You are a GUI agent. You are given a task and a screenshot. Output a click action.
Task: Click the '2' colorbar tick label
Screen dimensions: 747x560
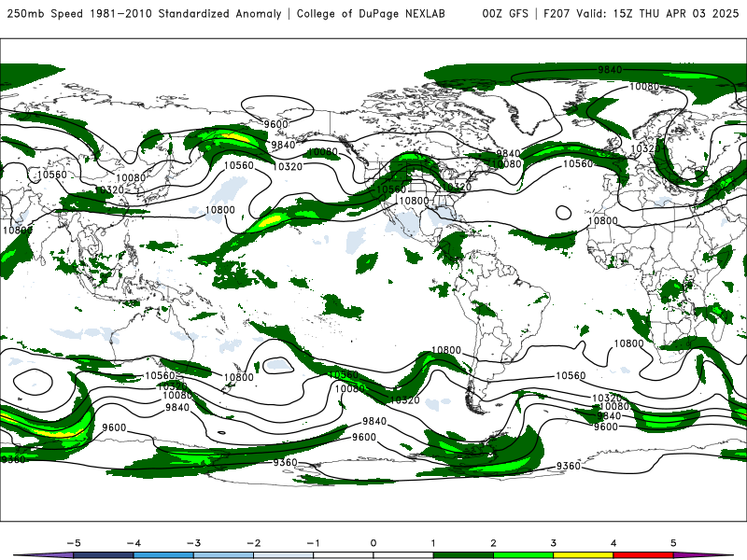(494, 543)
